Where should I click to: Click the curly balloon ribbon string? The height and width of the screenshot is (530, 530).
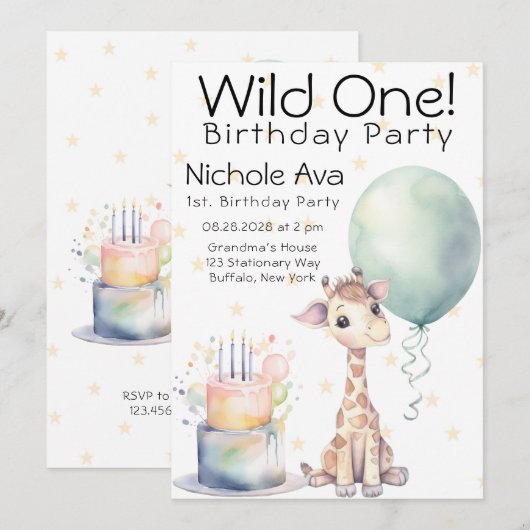pyautogui.click(x=416, y=371)
